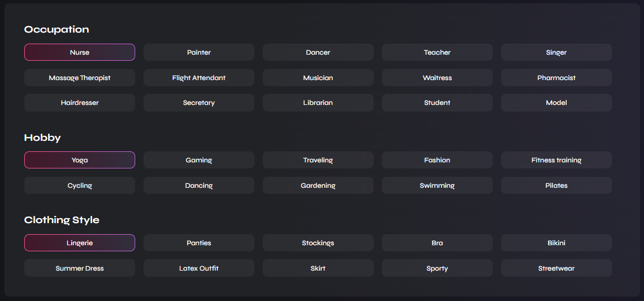644x301 pixels.
Task: Choose Summer Dress clothing style
Action: coord(79,268)
